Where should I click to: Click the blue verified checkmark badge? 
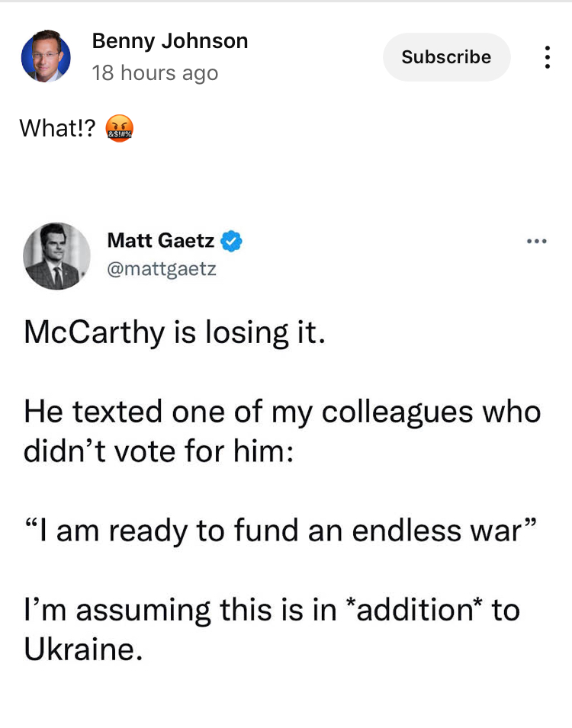coord(232,242)
